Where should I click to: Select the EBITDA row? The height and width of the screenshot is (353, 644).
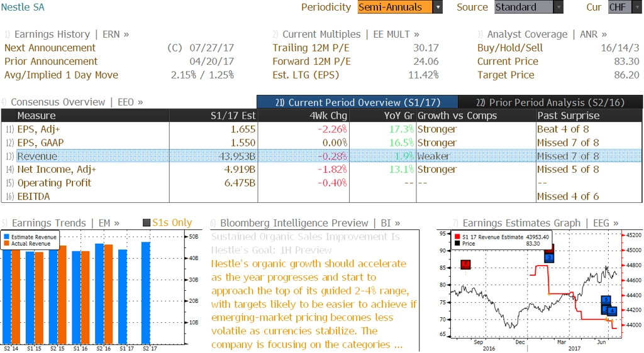[x=321, y=197]
